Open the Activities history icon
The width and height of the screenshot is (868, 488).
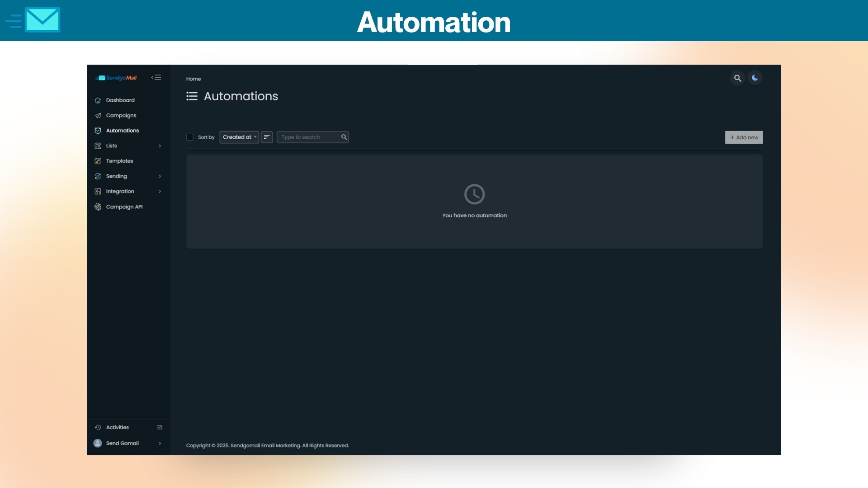point(98,427)
